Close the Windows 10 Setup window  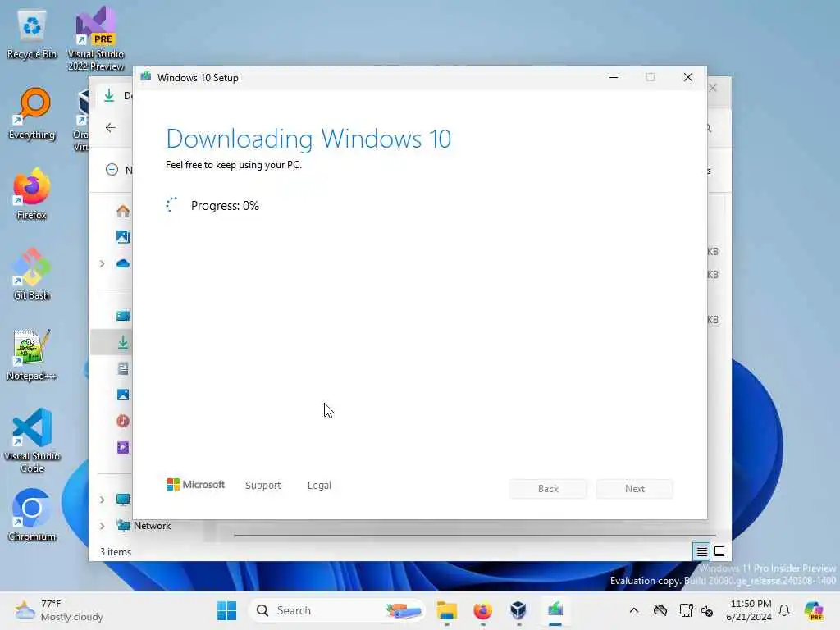688,78
